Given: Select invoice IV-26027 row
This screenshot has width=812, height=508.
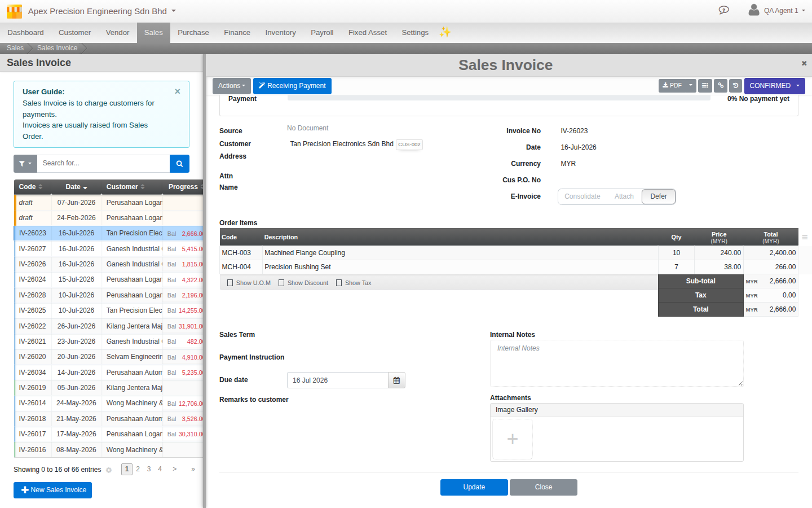Looking at the screenshot, I should click(108, 249).
